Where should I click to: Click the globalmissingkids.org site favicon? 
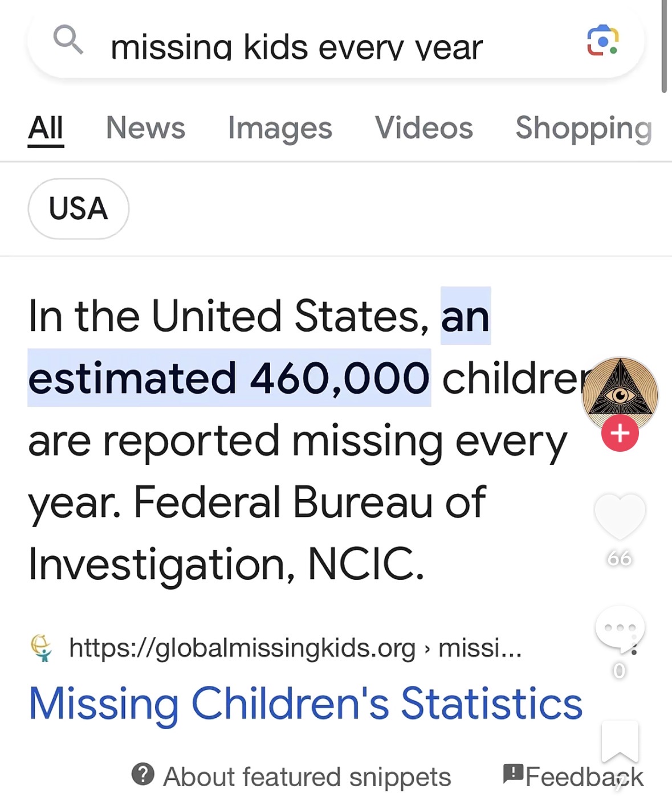[x=41, y=648]
